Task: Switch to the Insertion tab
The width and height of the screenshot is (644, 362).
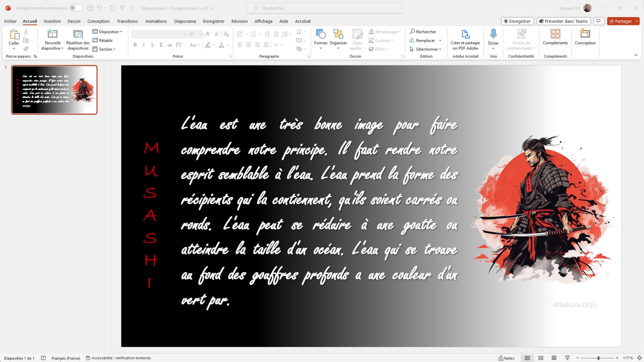Action: tap(52, 21)
